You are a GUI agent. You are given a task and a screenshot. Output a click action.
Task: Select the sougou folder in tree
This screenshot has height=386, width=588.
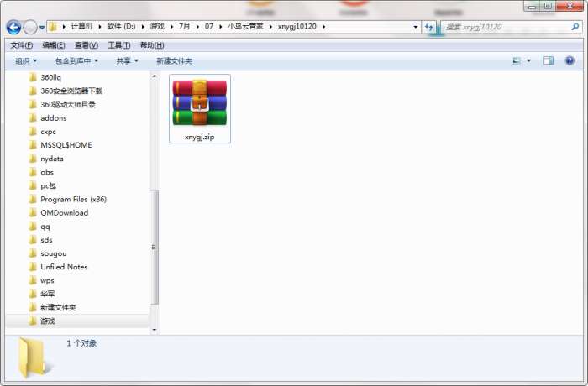pyautogui.click(x=54, y=253)
